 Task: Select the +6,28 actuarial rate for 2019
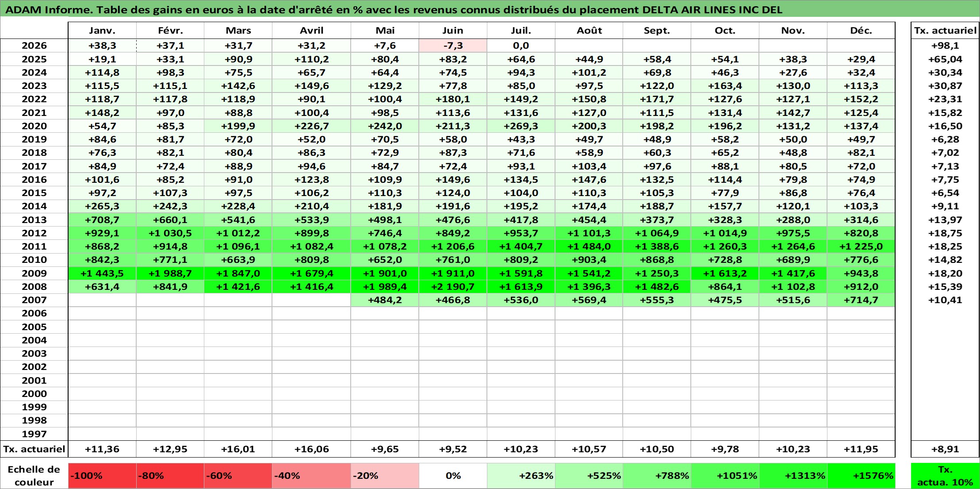pyautogui.click(x=945, y=139)
